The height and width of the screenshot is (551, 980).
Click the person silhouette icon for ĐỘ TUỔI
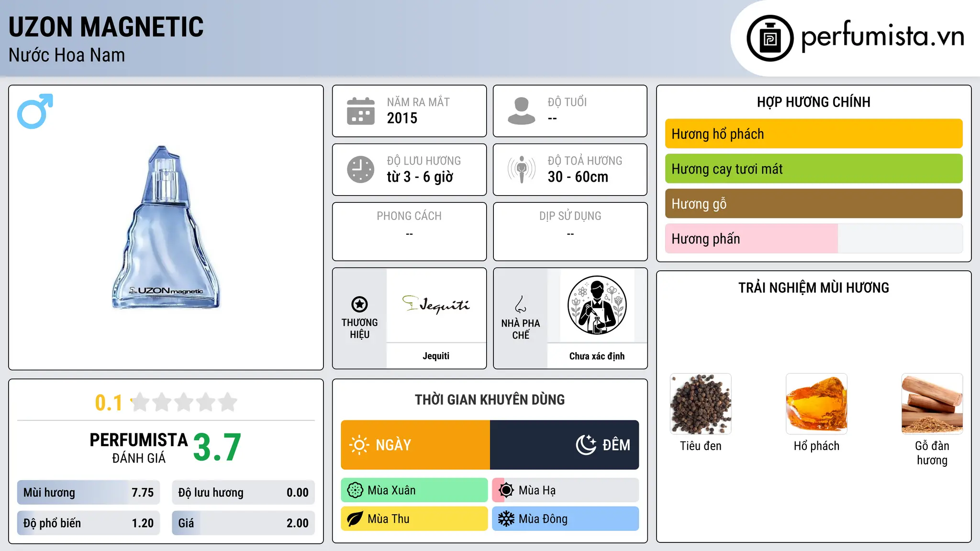coord(522,111)
